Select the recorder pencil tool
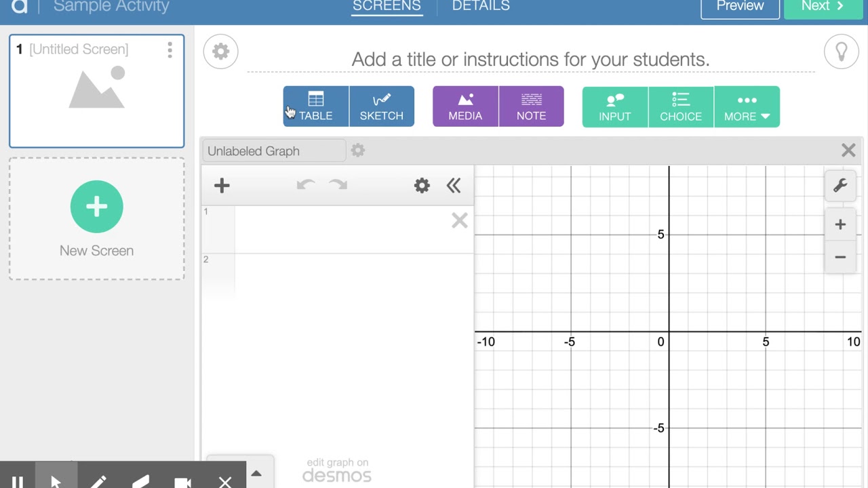868x488 pixels. 98,480
